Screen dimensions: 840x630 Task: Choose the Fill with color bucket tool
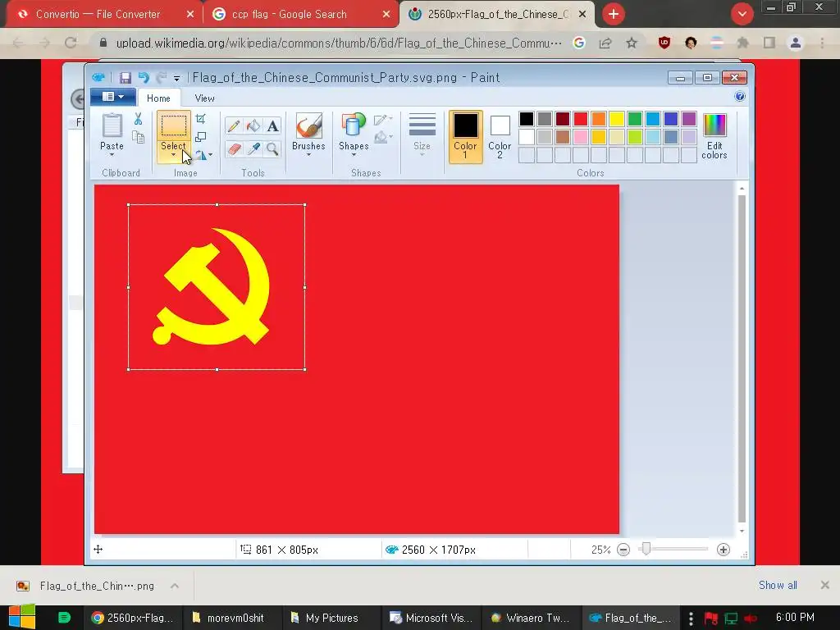click(253, 126)
